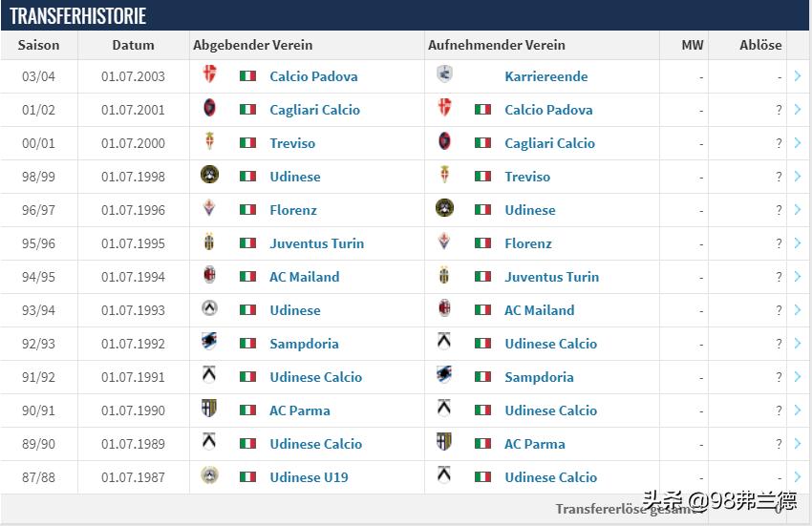This screenshot has height=526, width=812.
Task: Open details arrow for 93/94 transfer
Action: 798,310
